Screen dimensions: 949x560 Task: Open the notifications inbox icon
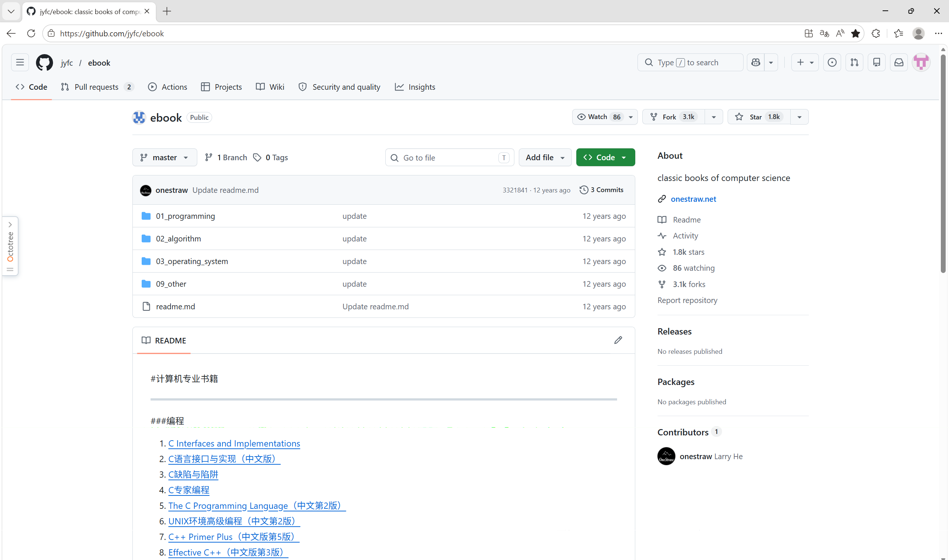tap(899, 63)
